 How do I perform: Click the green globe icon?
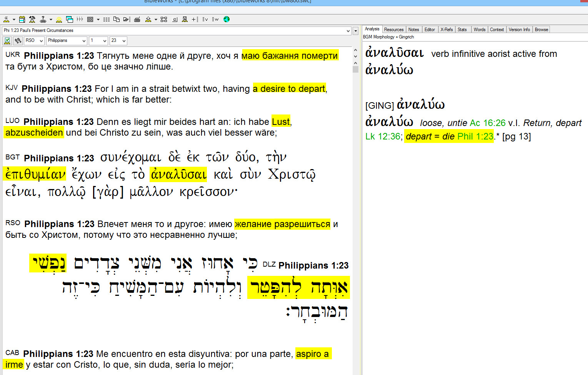[227, 19]
